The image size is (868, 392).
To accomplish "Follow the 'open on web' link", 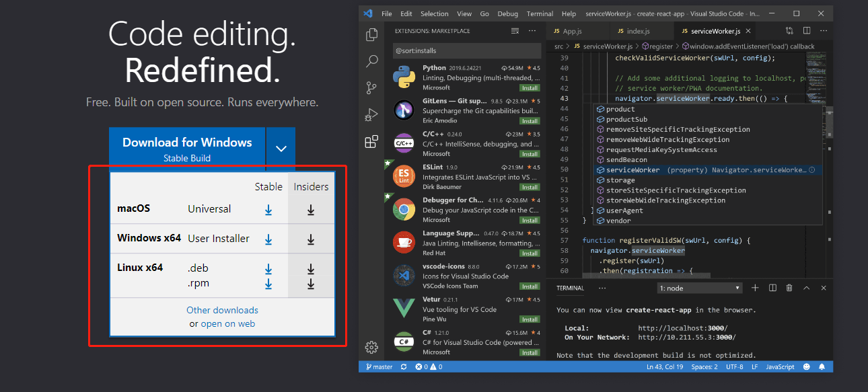I will [x=228, y=323].
